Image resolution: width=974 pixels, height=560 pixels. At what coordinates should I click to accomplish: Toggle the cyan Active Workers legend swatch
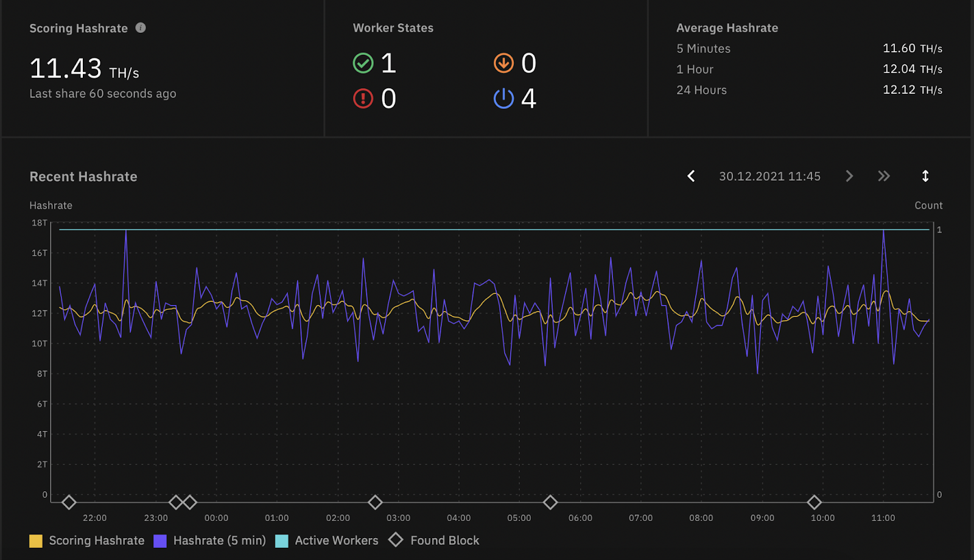tap(282, 541)
